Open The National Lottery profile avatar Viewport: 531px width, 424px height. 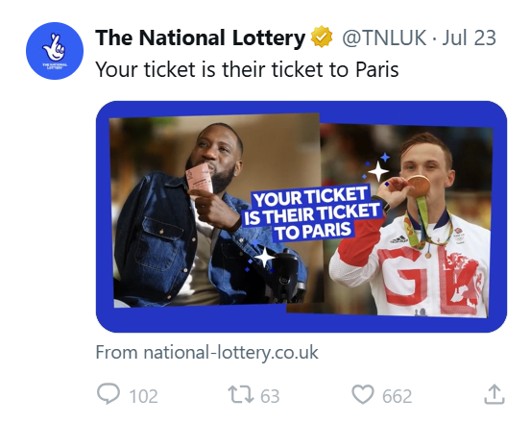point(55,51)
